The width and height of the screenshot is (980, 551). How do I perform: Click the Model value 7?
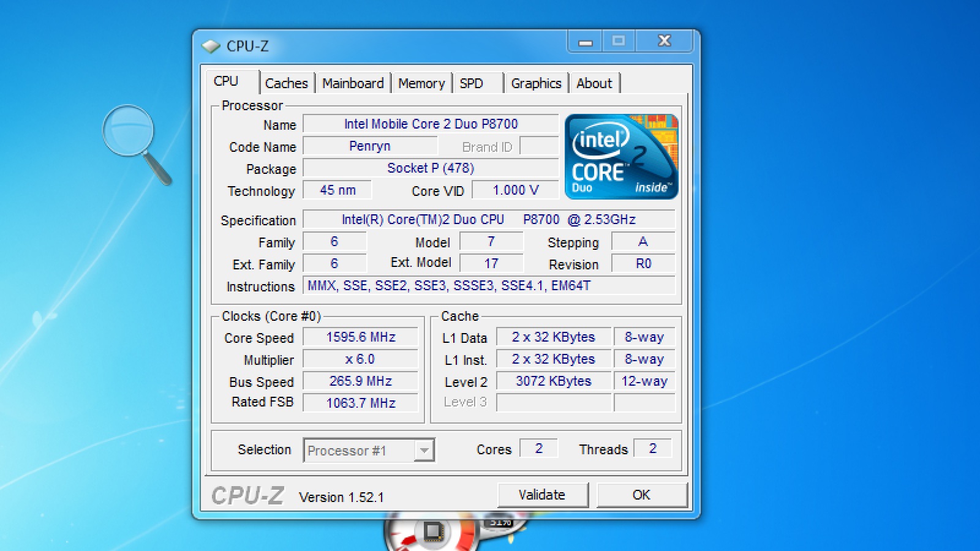(491, 241)
